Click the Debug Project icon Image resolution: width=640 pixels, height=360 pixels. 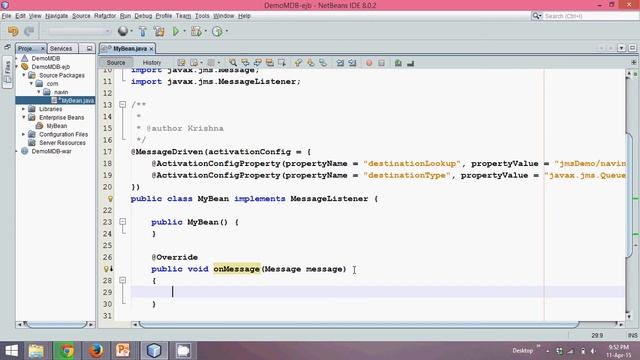click(x=196, y=31)
